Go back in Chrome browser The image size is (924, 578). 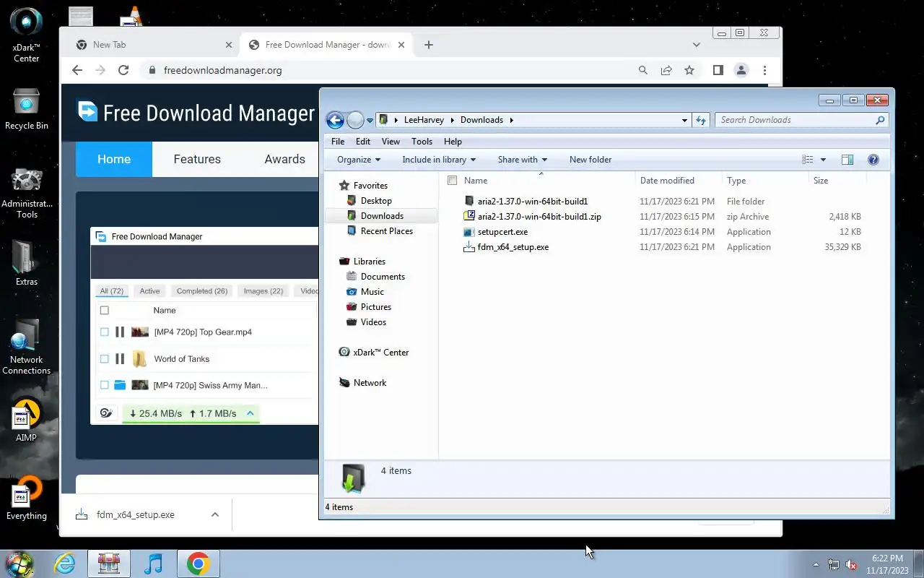pos(77,70)
